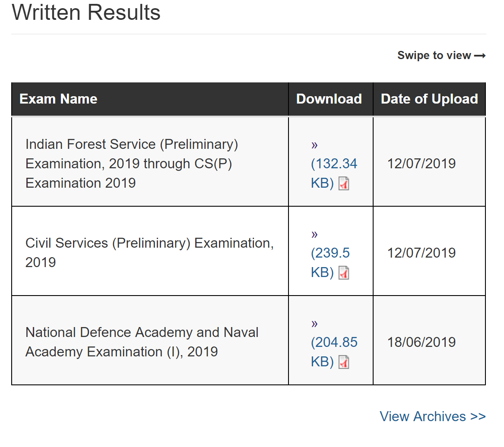
Task: Download the 132.34 KB result file
Action: (334, 164)
